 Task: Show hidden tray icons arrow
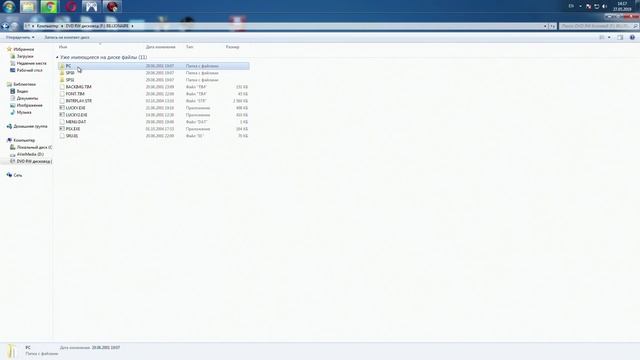coord(580,7)
